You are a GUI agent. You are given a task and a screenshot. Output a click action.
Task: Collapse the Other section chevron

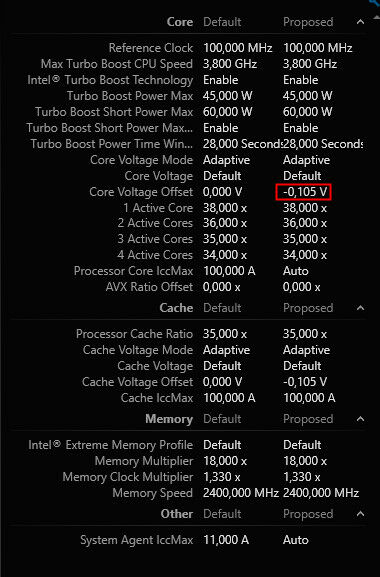pos(361,514)
